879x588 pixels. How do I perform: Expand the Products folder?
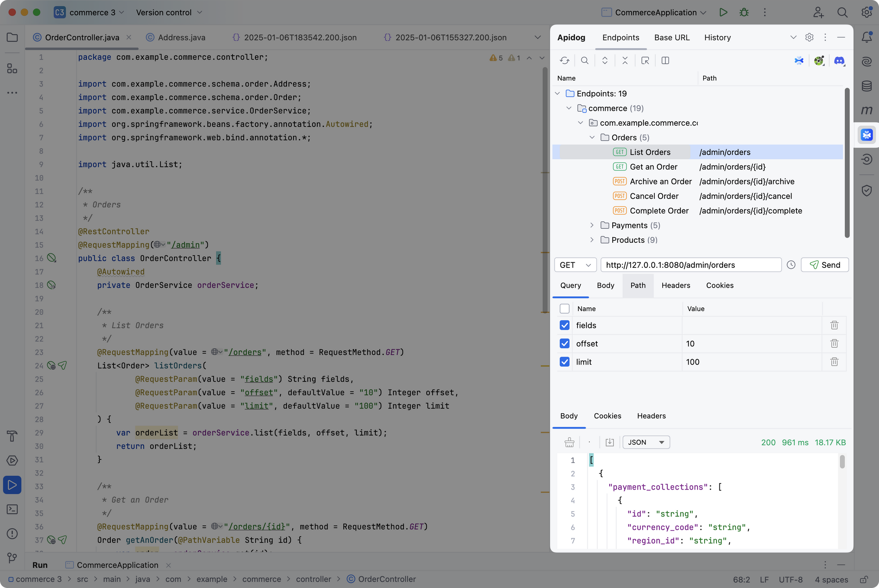(592, 240)
